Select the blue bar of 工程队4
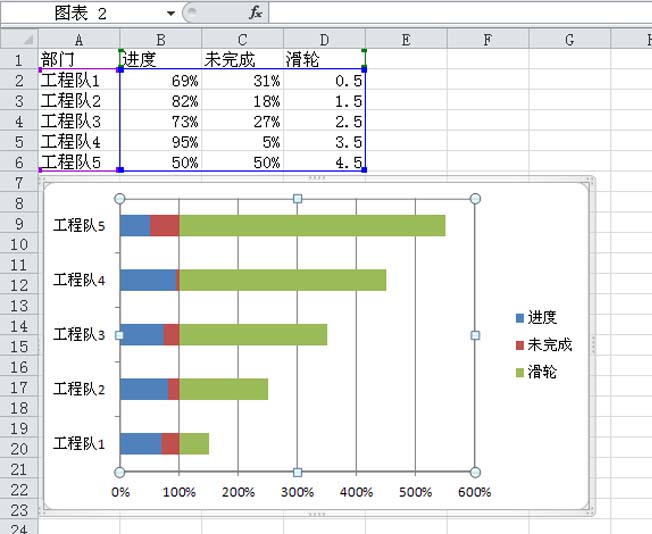Image resolution: width=652 pixels, height=534 pixels. pos(148,280)
